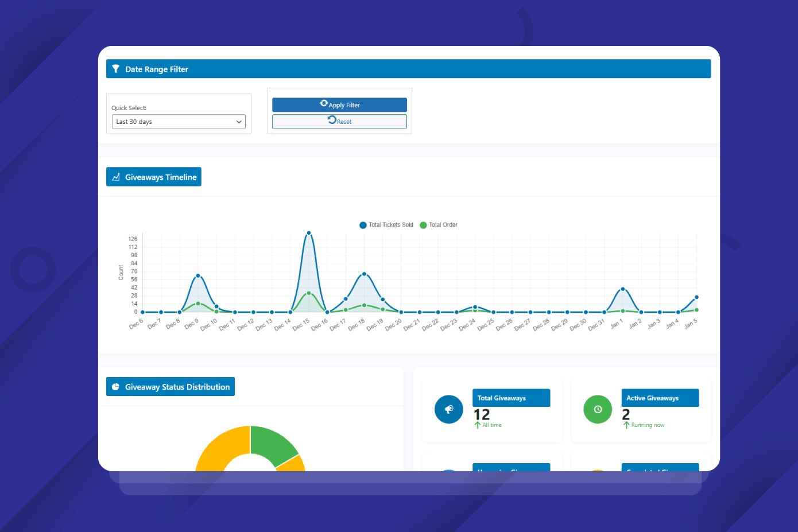Select the Date Range Filter header

[408, 69]
